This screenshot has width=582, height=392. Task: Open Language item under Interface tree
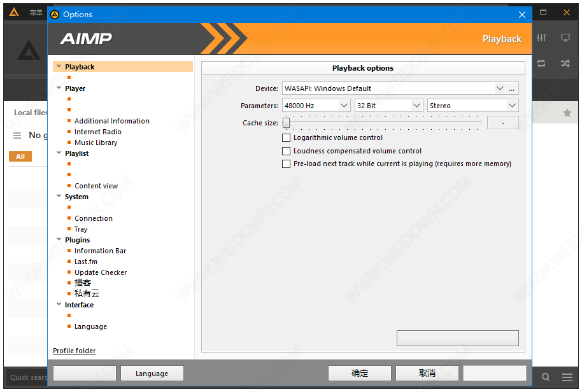pyautogui.click(x=90, y=326)
